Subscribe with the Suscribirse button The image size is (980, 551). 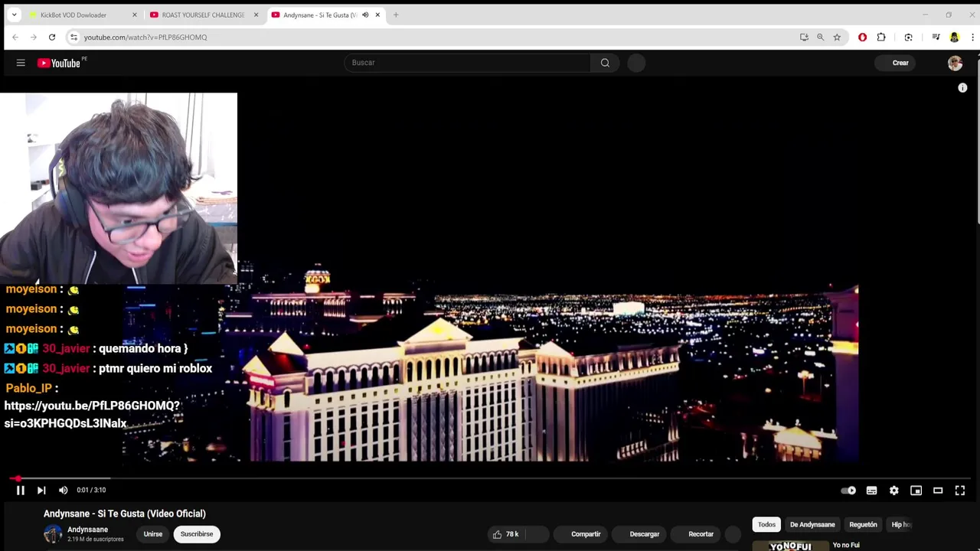(x=197, y=534)
